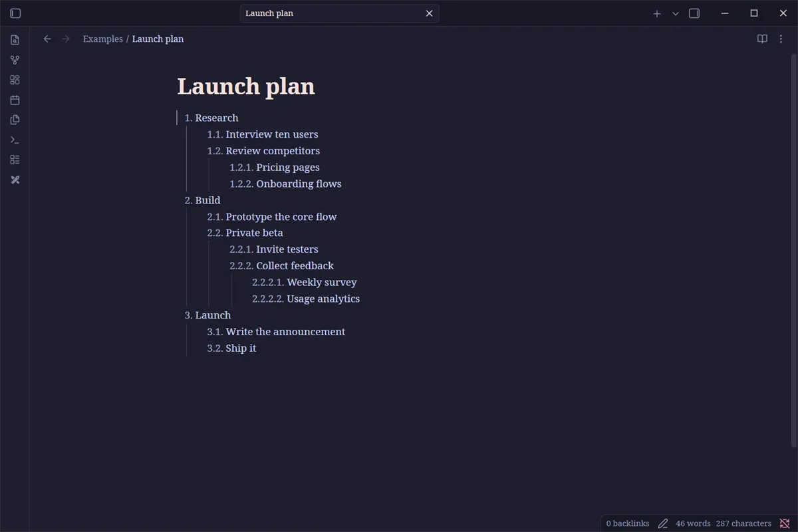Toggle editing mode pencil in status bar

(663, 523)
